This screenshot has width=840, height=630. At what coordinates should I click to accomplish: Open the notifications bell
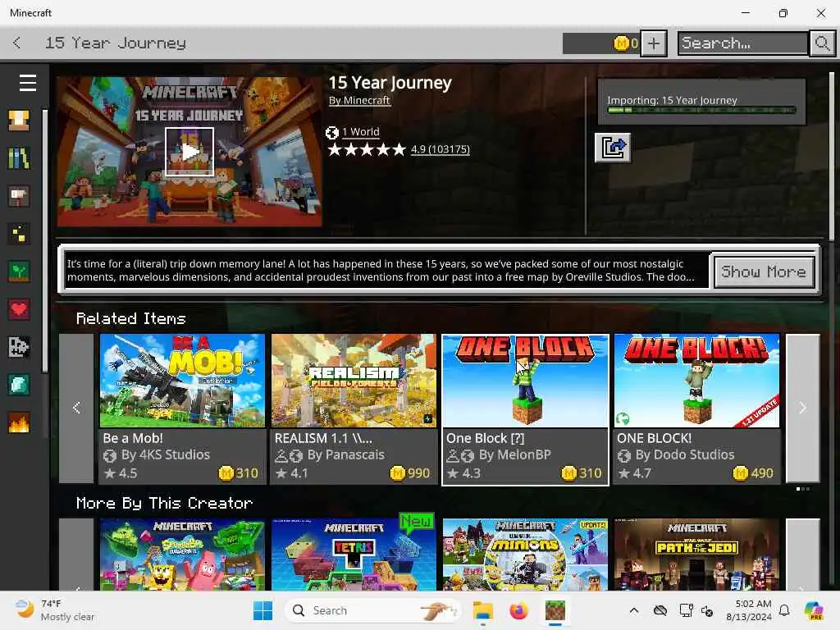coord(784,610)
